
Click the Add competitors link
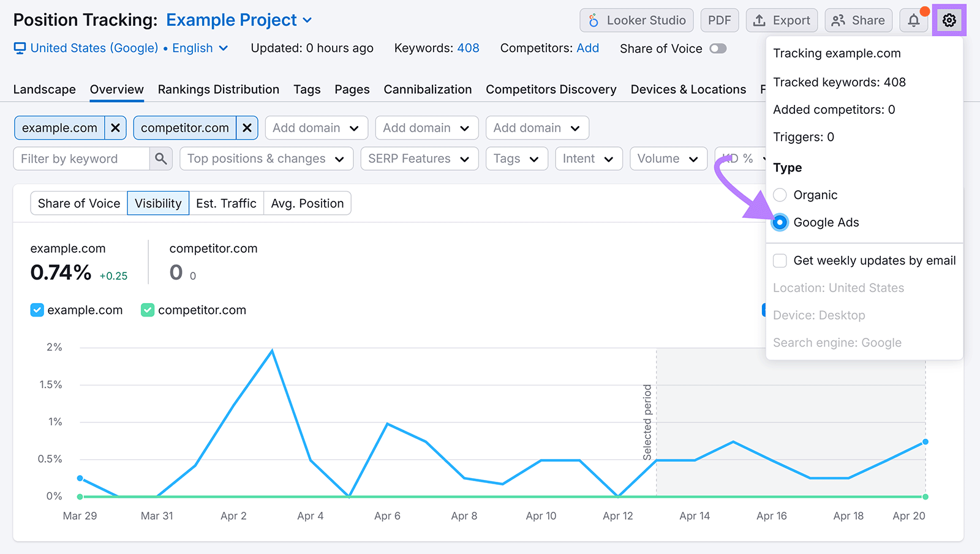(587, 48)
